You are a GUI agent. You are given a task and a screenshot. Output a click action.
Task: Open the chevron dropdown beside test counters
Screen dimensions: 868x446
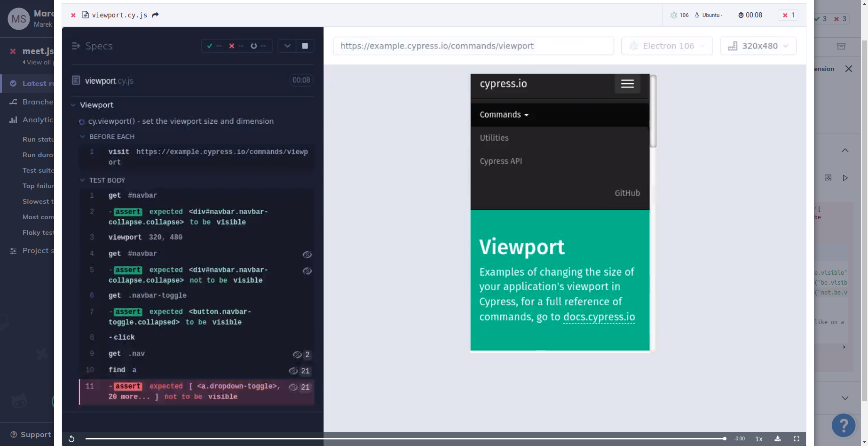[x=287, y=46]
